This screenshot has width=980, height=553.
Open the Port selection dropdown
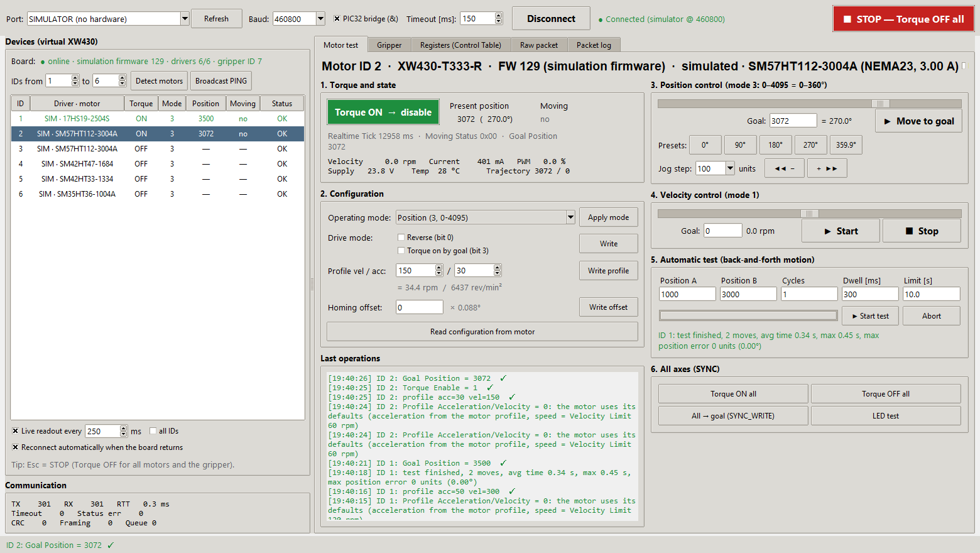click(x=185, y=19)
